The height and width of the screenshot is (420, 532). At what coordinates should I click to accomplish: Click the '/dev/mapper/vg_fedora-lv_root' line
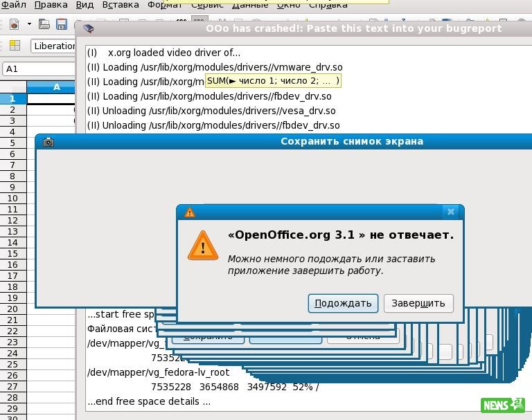(x=159, y=372)
